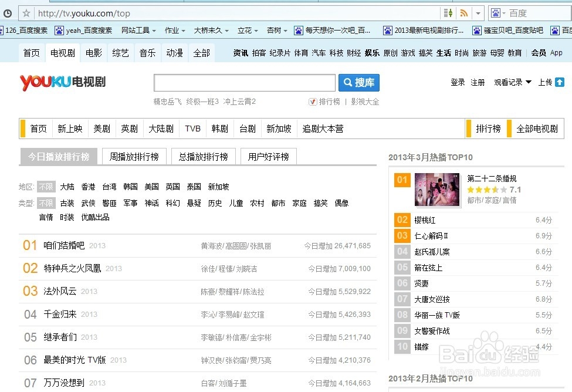Viewport: 572px width, 392px height.
Task: Click the 搜库 search button
Action: (x=359, y=83)
